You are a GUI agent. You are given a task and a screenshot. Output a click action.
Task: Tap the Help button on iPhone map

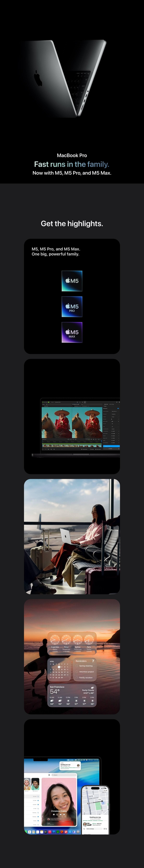point(106,791)
